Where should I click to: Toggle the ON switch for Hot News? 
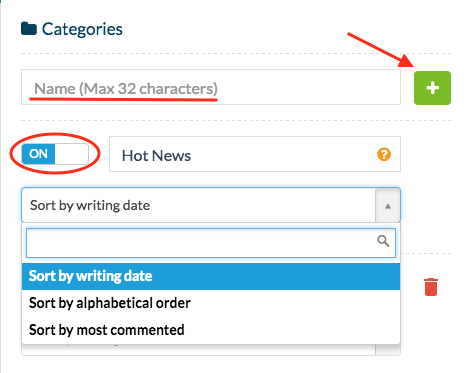[x=55, y=154]
